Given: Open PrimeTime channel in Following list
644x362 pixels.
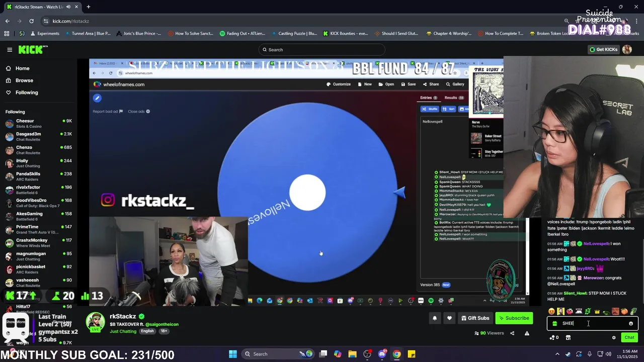Looking at the screenshot, I should click(39, 230).
